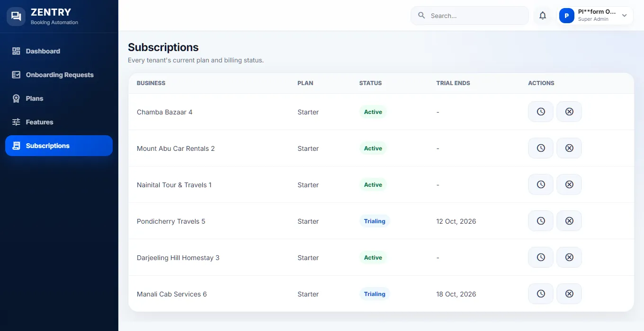This screenshot has height=331, width=644.
Task: Select business name Chamba Bazaar 4
Action: [164, 112]
